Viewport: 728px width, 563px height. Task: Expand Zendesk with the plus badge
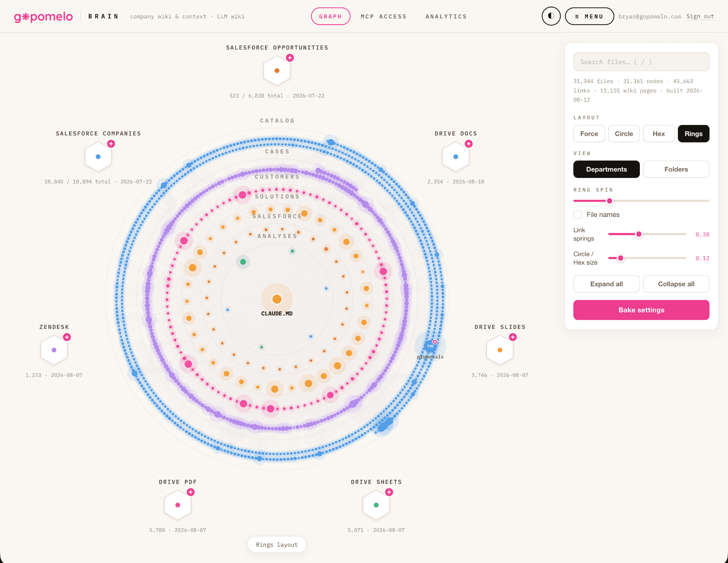click(x=67, y=337)
